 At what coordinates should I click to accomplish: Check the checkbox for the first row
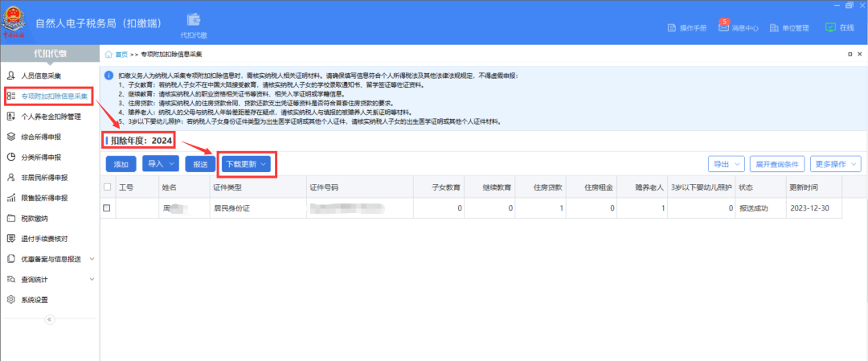coord(108,208)
